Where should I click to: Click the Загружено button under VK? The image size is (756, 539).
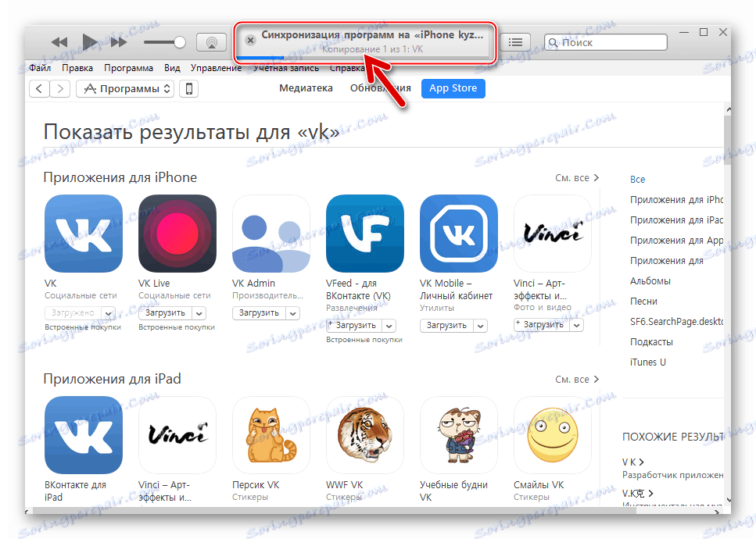coord(73,312)
